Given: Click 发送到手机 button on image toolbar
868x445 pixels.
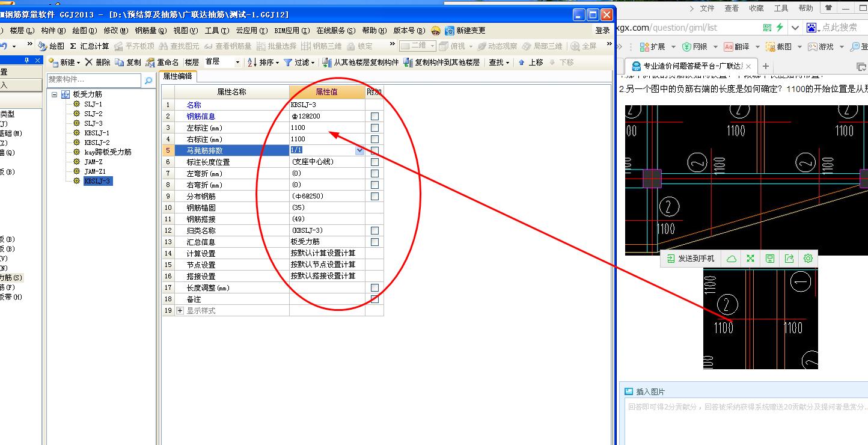Looking at the screenshot, I should click(690, 259).
